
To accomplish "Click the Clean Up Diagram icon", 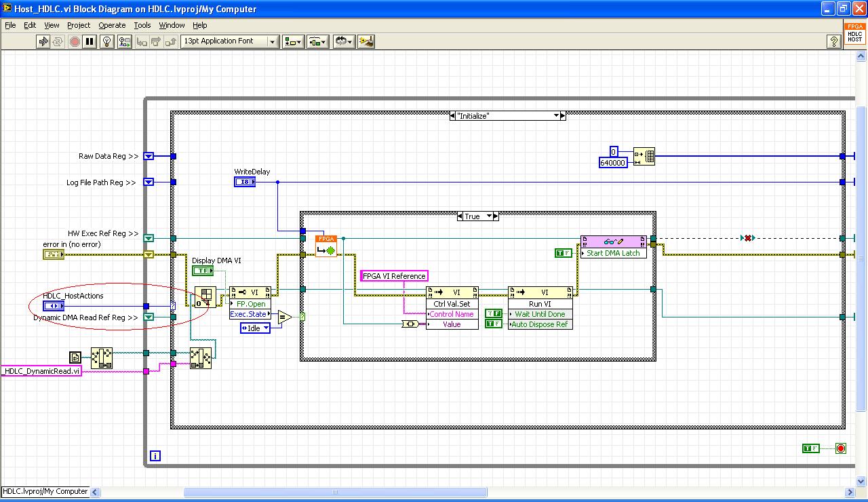I will (366, 41).
